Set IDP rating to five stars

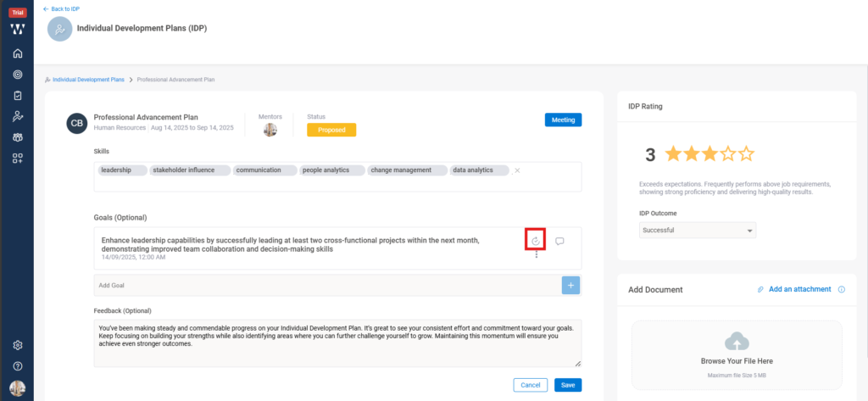click(x=747, y=154)
